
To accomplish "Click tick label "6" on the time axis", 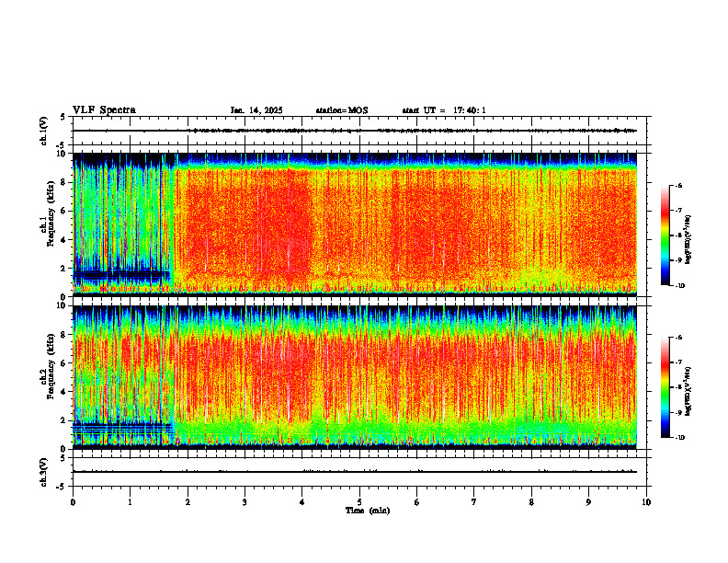I will click(417, 502).
